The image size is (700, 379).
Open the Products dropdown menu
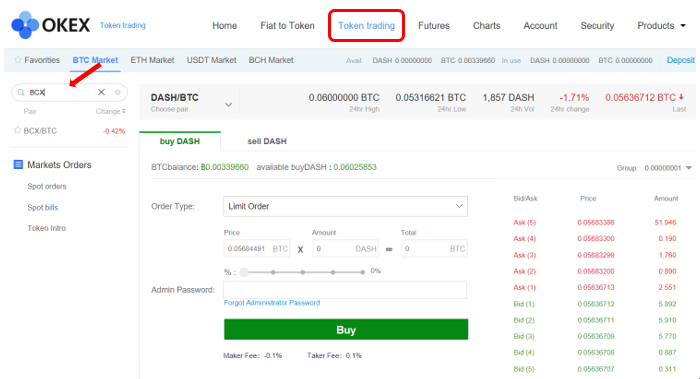661,26
